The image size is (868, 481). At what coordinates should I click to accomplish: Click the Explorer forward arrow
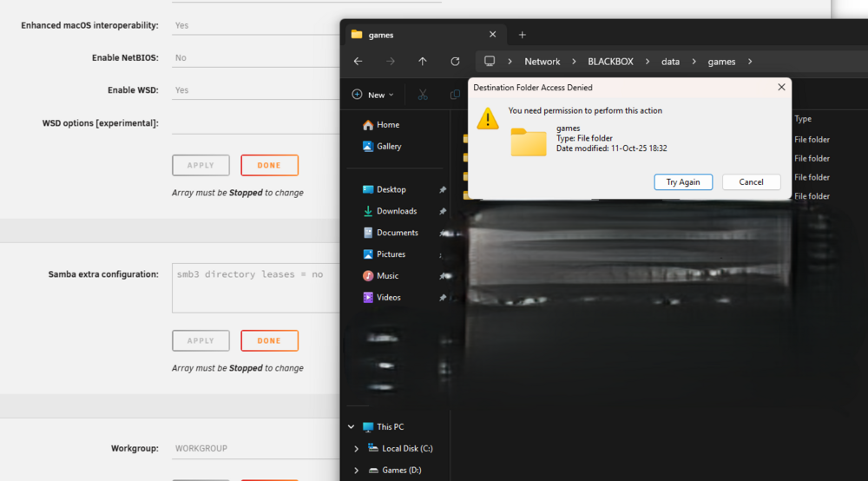391,62
